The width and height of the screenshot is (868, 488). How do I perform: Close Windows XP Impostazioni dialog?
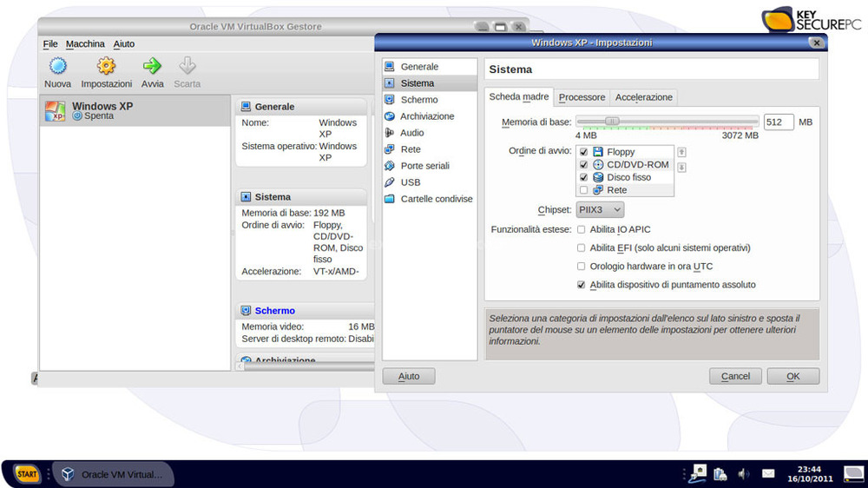coord(817,43)
